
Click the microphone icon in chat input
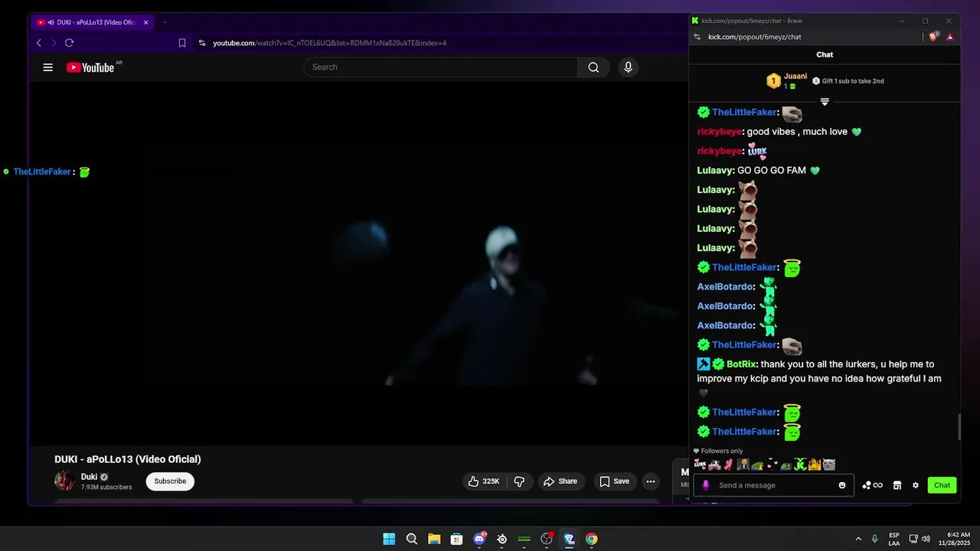(706, 485)
